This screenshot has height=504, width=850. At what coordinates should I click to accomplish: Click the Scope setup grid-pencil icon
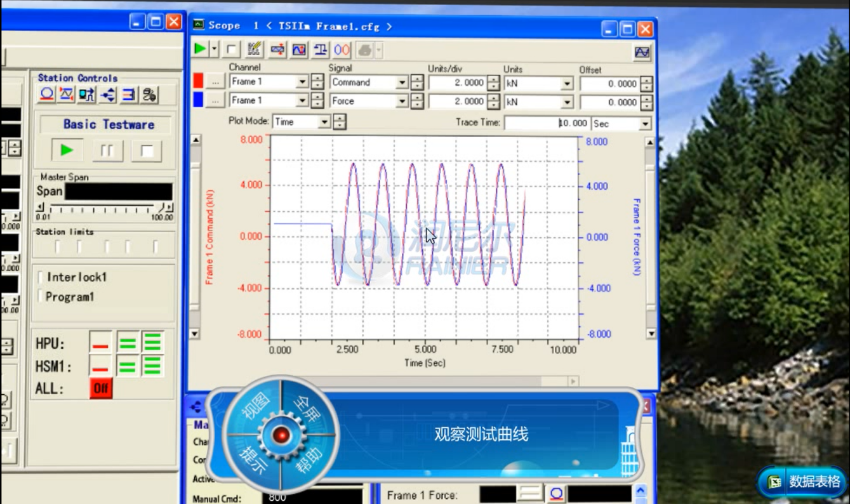[x=255, y=49]
